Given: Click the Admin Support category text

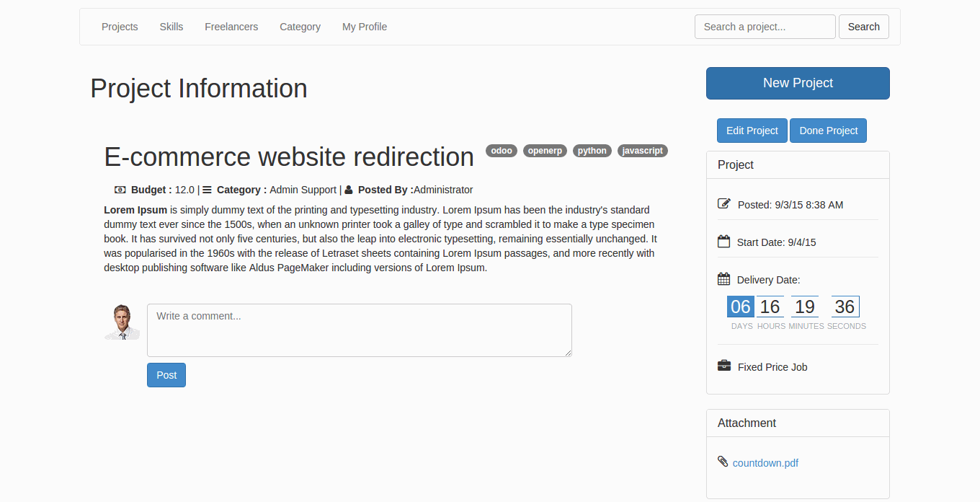Looking at the screenshot, I should [303, 190].
